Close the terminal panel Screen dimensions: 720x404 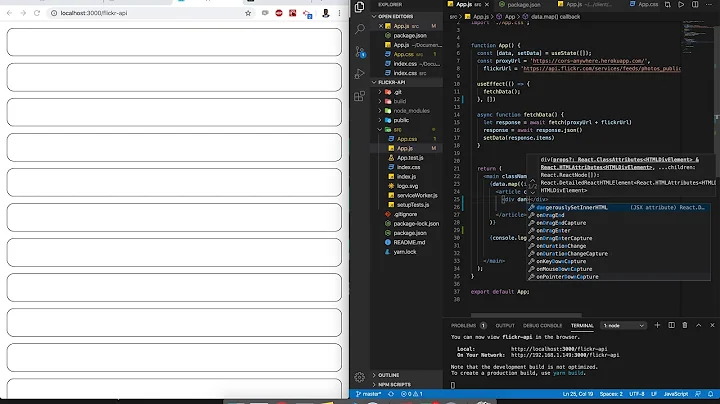pyautogui.click(x=712, y=325)
